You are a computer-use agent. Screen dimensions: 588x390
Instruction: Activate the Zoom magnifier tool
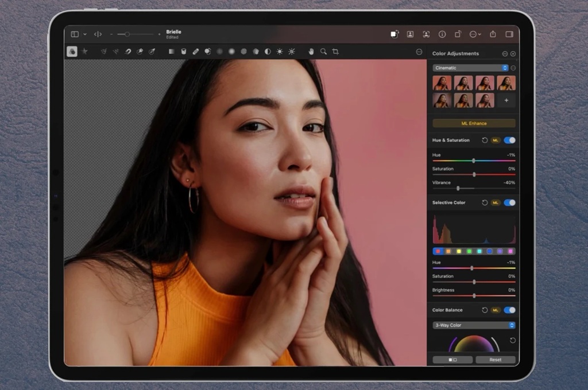[x=322, y=51]
